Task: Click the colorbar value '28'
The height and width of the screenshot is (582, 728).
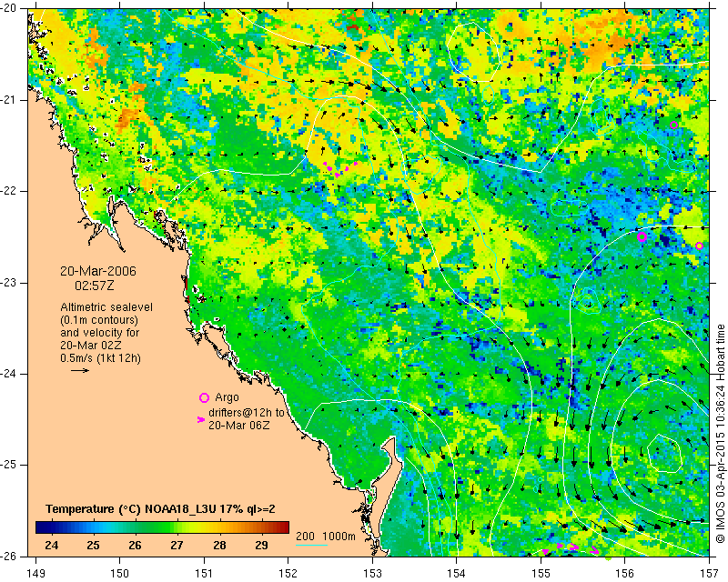Action: tap(219, 545)
